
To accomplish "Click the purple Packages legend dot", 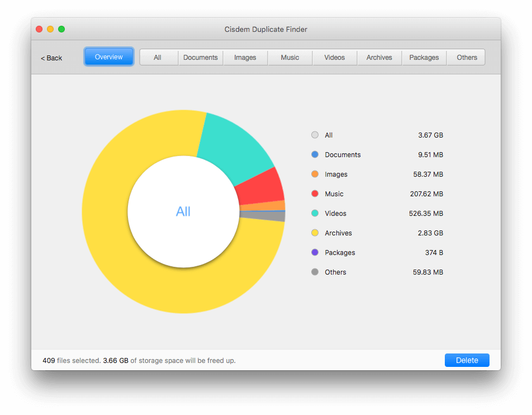I will [315, 252].
